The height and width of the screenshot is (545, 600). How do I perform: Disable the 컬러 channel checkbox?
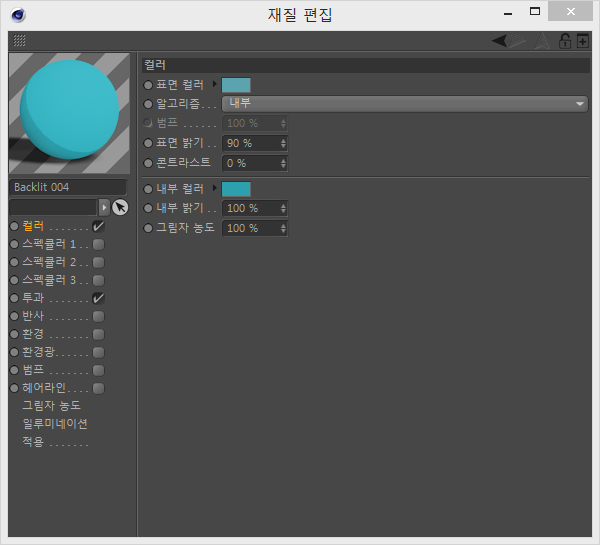tap(98, 226)
